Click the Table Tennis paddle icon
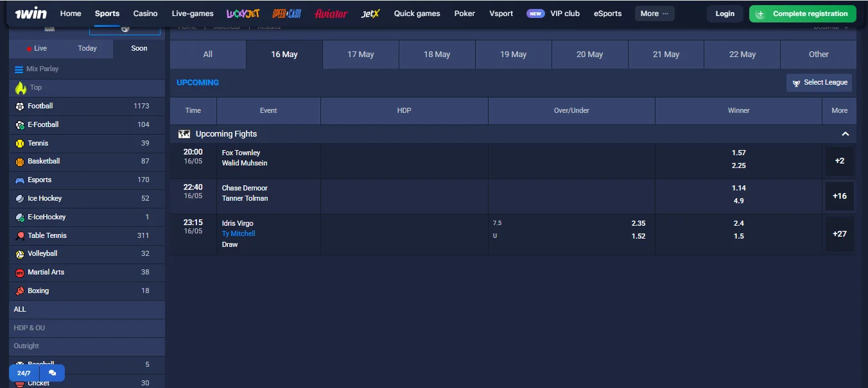Image resolution: width=868 pixels, height=388 pixels. (x=20, y=235)
